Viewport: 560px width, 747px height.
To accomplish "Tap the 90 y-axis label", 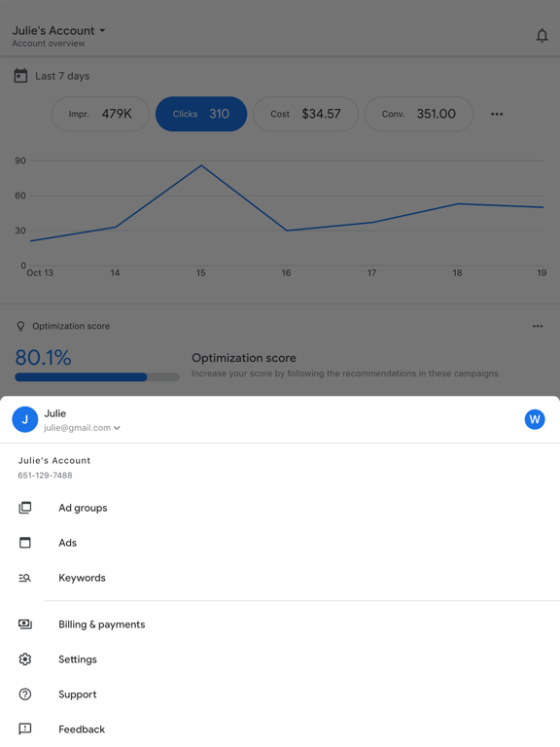I will 20,160.
